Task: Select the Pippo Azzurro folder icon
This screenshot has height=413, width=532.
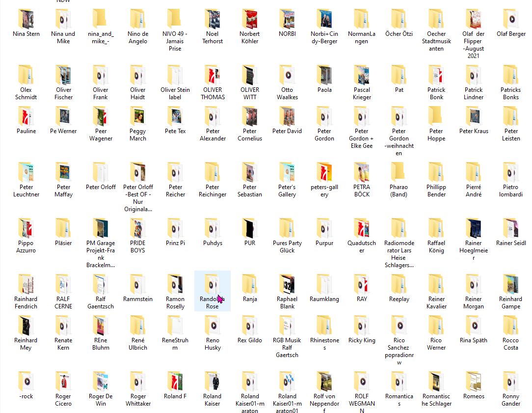Action: 26,228
